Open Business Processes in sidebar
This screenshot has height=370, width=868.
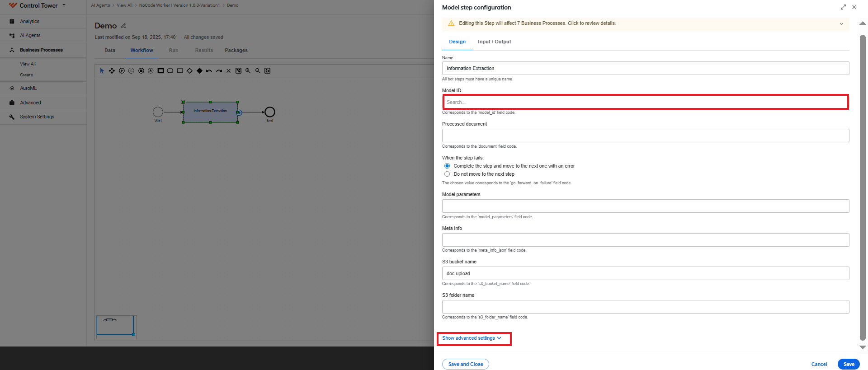tap(41, 50)
